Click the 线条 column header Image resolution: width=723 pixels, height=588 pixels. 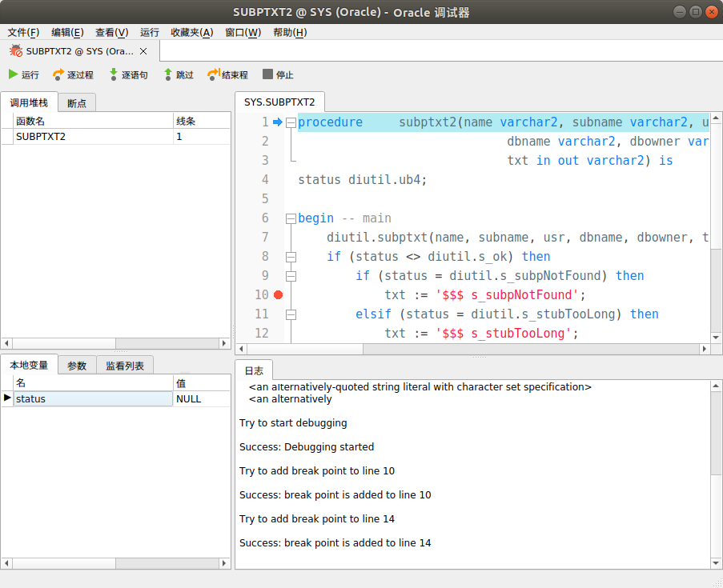[202, 121]
